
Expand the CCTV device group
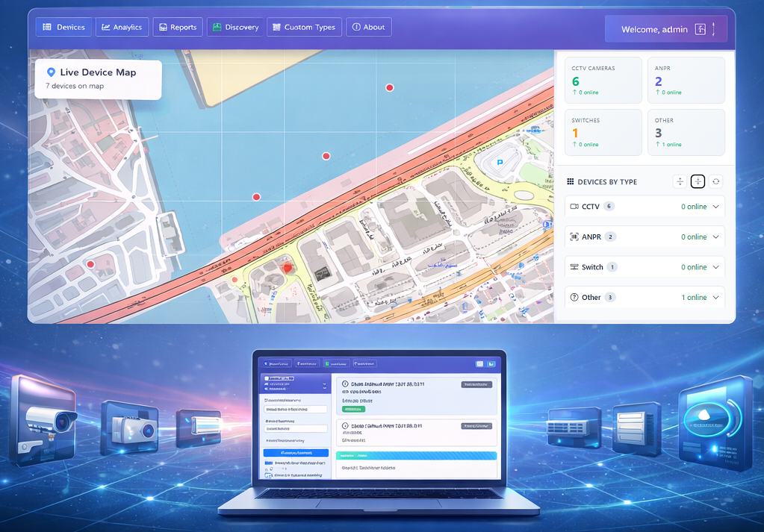(716, 207)
